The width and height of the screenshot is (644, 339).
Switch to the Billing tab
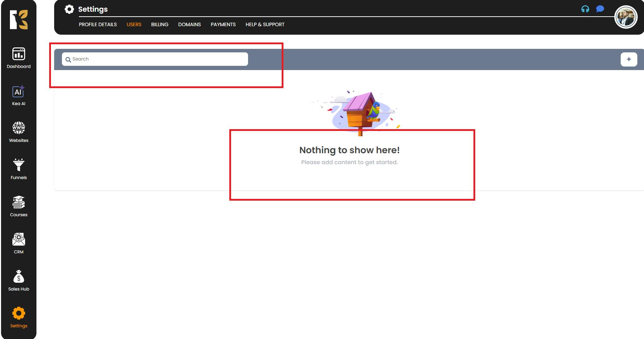160,24
